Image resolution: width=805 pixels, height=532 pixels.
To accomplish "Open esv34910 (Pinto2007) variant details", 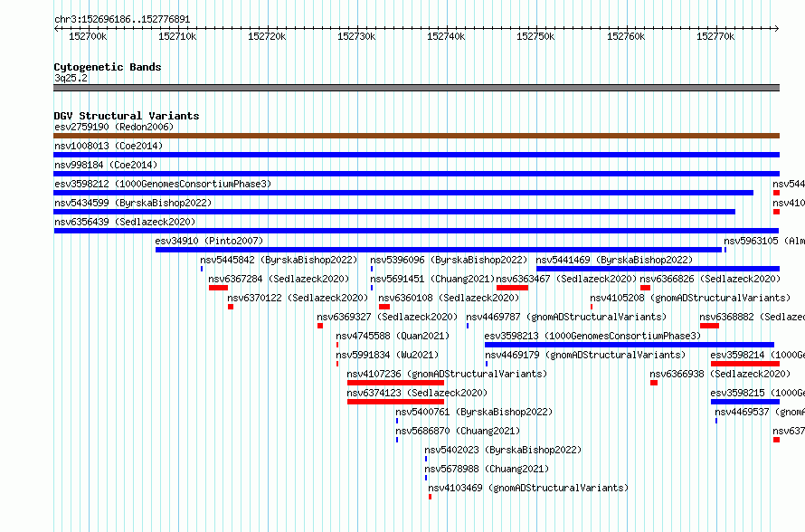I will click(x=209, y=241).
